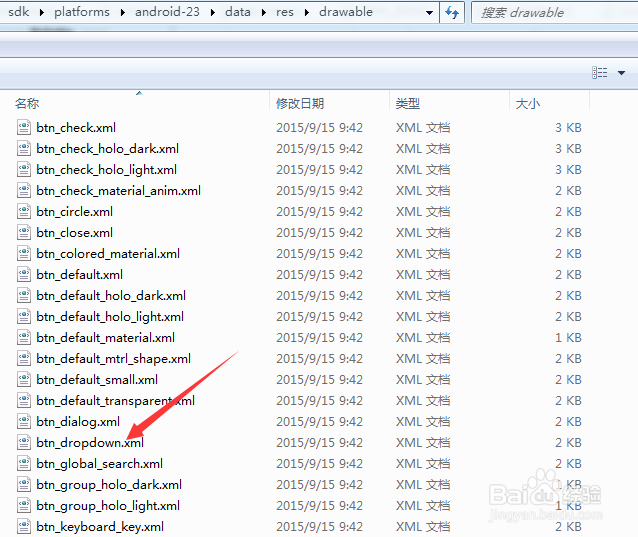Click the btn_group_holo_dark.xml file icon
The width and height of the screenshot is (638, 537).
(24, 485)
